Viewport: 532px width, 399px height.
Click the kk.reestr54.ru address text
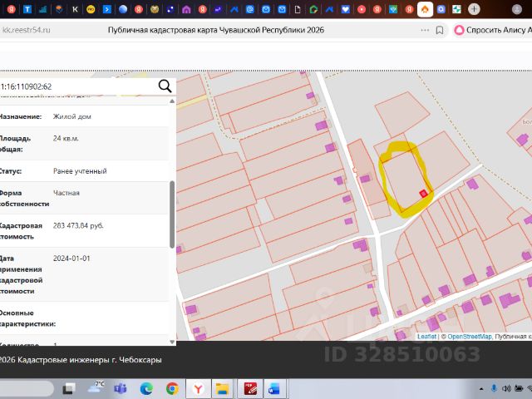pos(27,30)
